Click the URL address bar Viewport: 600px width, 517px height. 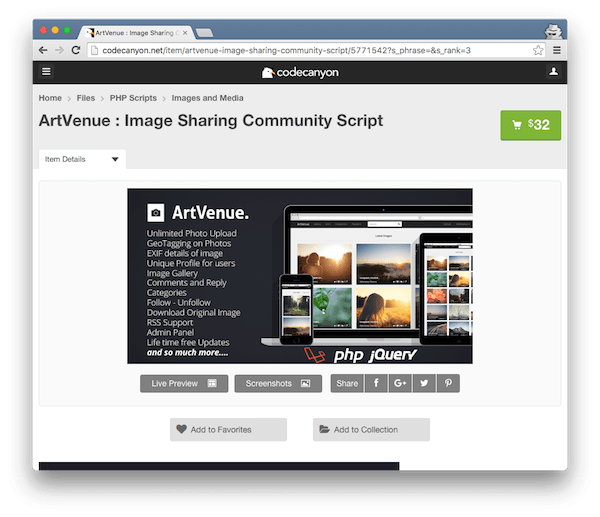pos(317,50)
